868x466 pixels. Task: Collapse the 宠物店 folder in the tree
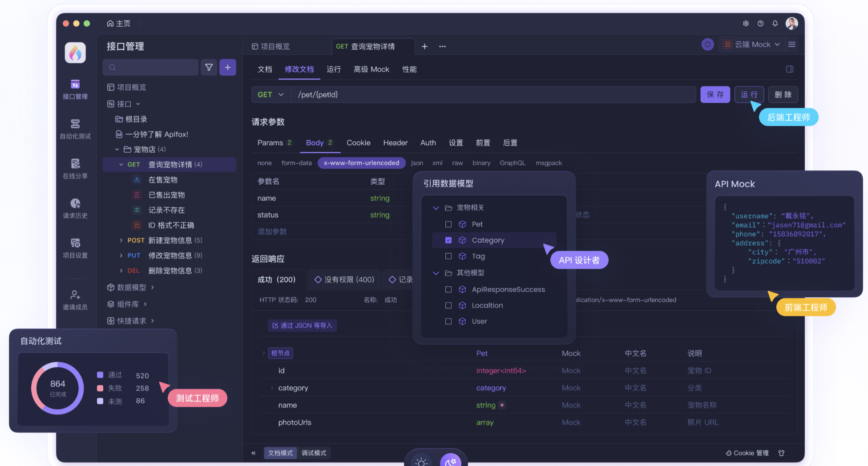pos(117,149)
